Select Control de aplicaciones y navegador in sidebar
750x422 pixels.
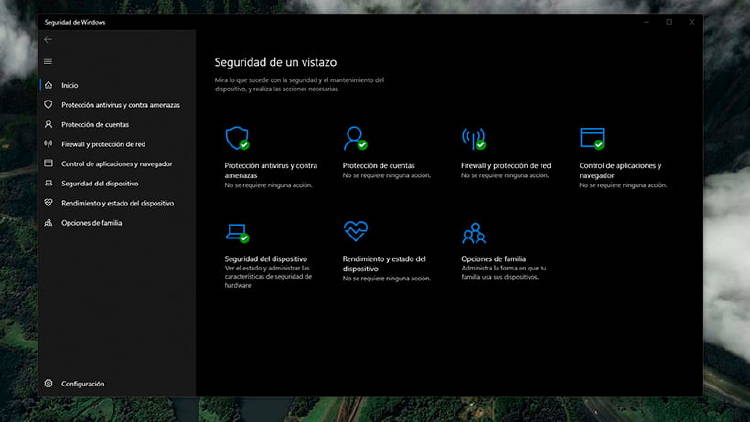pyautogui.click(x=117, y=164)
